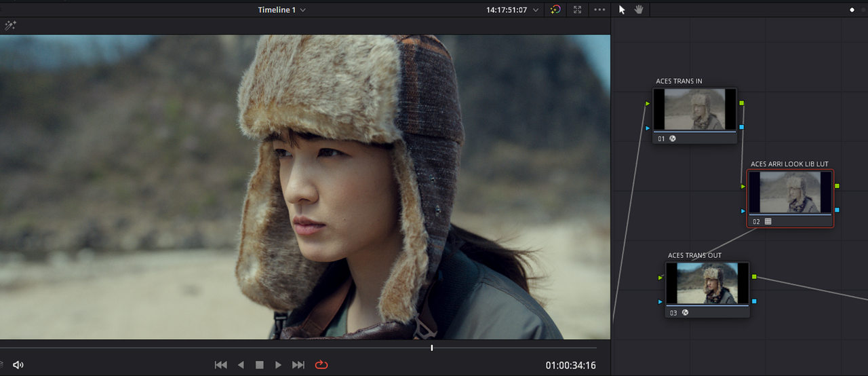Click the expand viewer fullscreen icon

coord(578,10)
